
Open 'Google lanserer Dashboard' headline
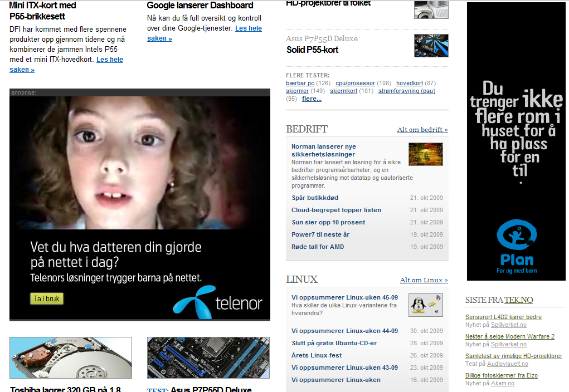200,6
